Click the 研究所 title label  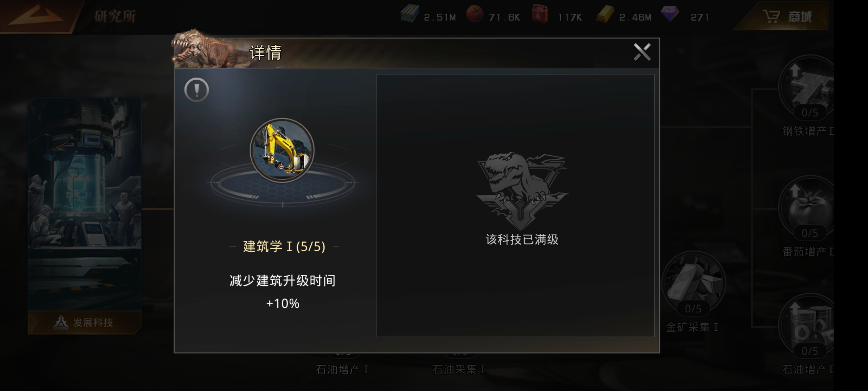point(115,16)
